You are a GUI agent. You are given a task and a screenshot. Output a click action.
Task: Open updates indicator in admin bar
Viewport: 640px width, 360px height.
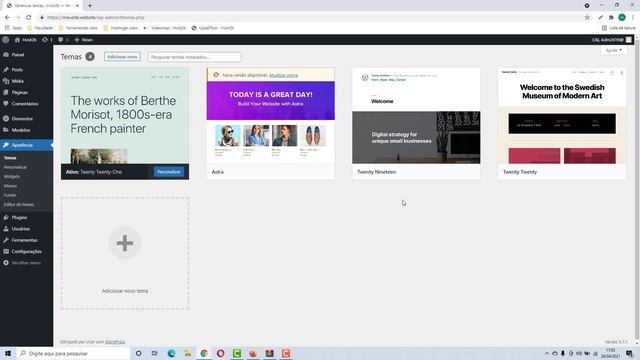pos(47,40)
